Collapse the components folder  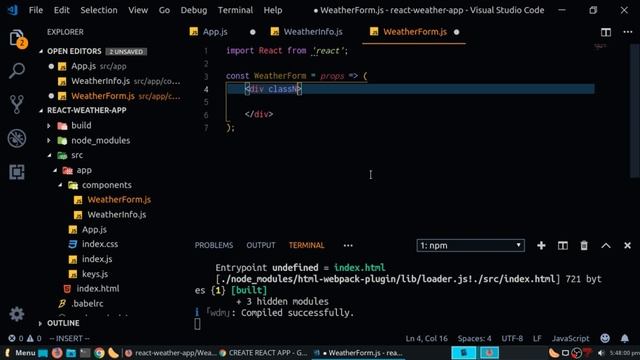[x=107, y=185]
